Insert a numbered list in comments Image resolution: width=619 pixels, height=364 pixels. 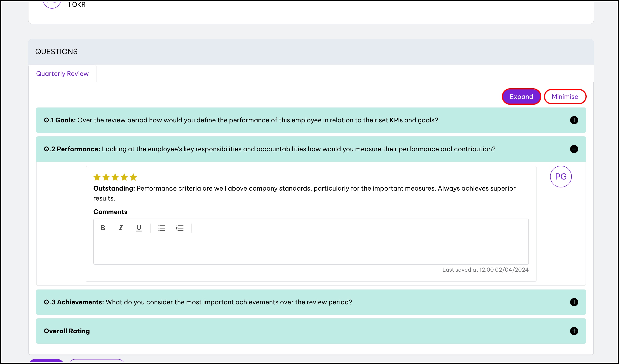coord(180,228)
